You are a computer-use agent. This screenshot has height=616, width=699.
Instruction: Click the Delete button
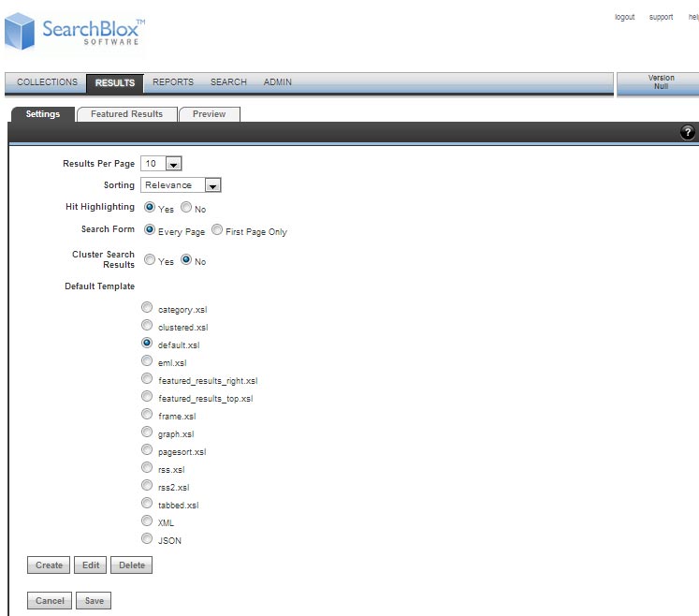[x=132, y=565]
